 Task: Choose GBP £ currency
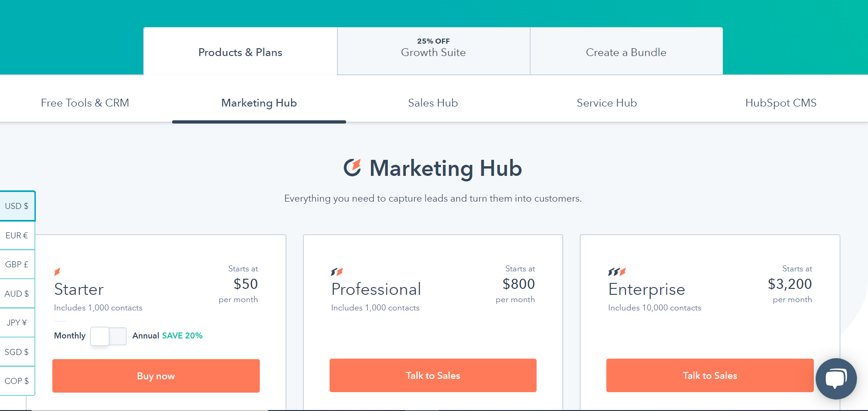click(17, 265)
